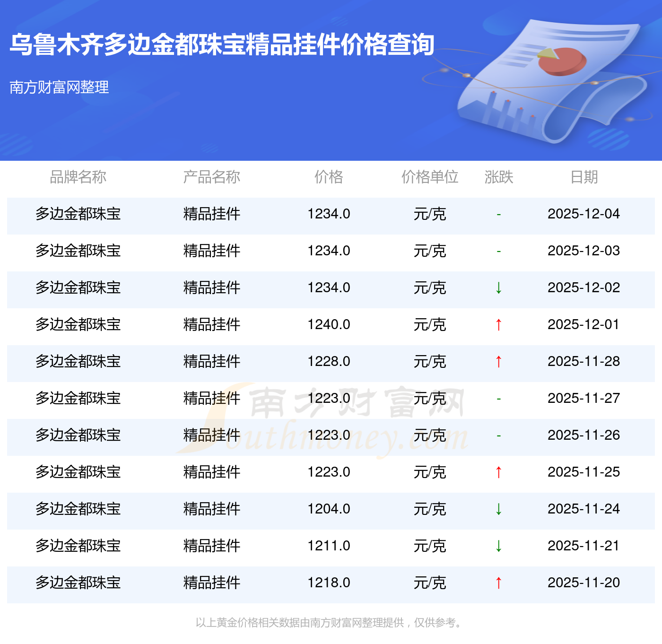Click 多边金都珠宝 in the 2025-12-01 row
This screenshot has height=644, width=662.
pos(78,324)
